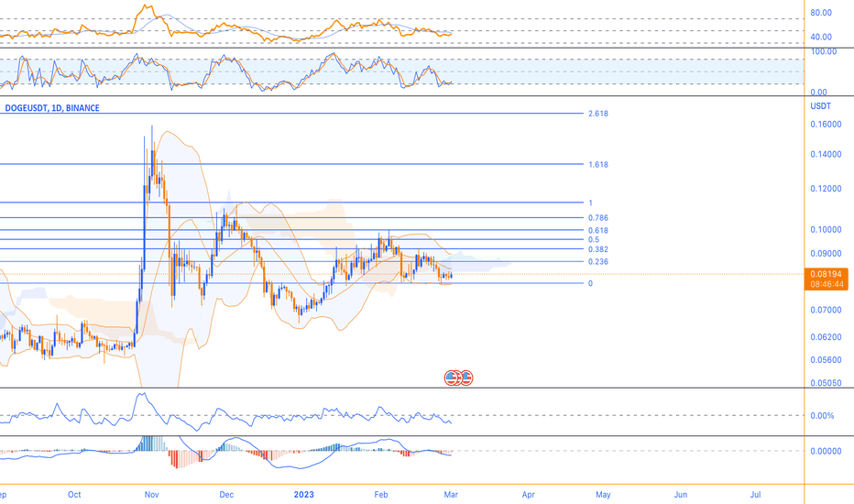Click the 0.09000 price axis label

[826, 254]
